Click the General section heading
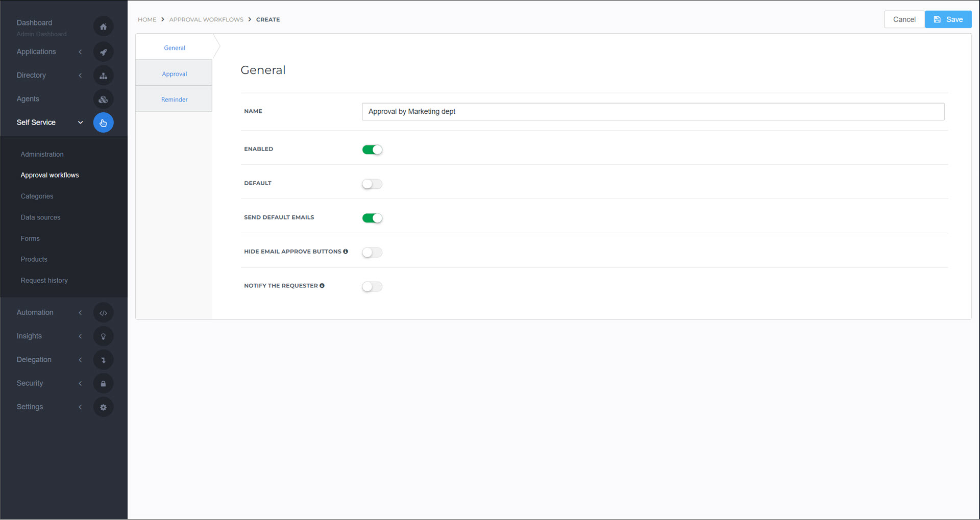The image size is (980, 520). [x=263, y=70]
